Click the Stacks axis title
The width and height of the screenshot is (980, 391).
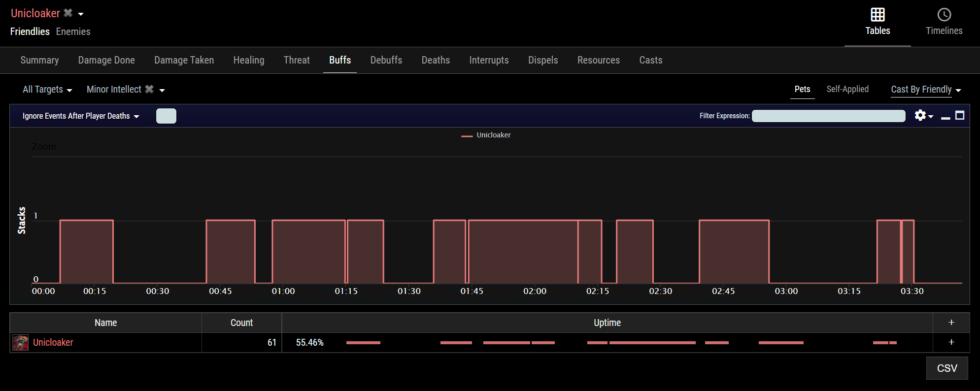coord(22,220)
